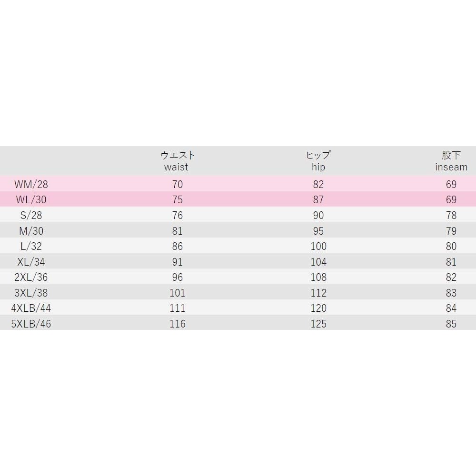Select the L/32 size row label
Image resolution: width=476 pixels, height=476 pixels.
[31, 246]
